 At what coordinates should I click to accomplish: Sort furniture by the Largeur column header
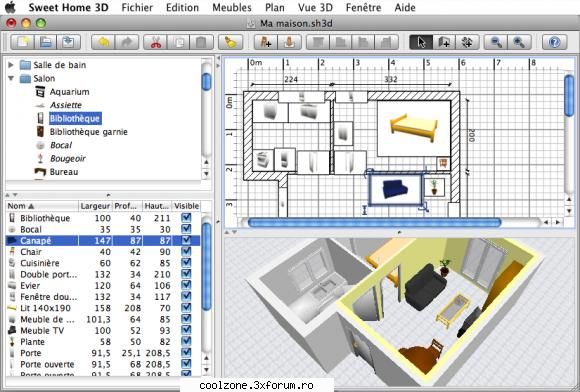[x=95, y=206]
